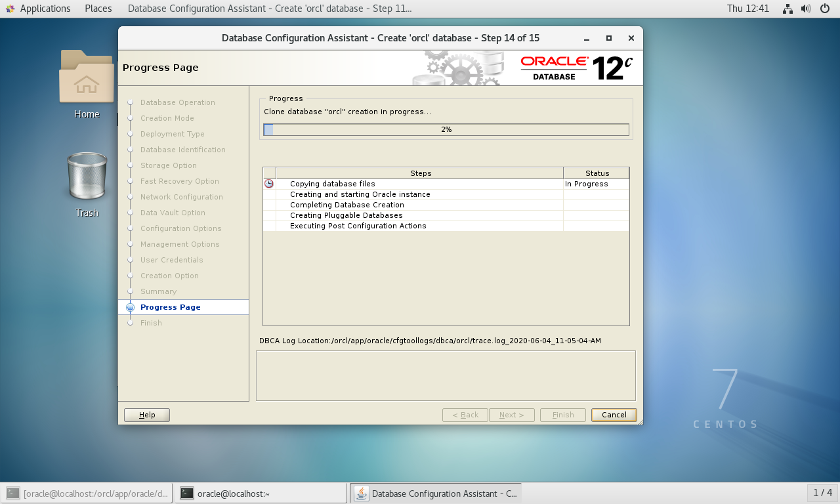This screenshot has width=840, height=504.
Task: Click Clone database creation in progress text
Action: (x=348, y=112)
